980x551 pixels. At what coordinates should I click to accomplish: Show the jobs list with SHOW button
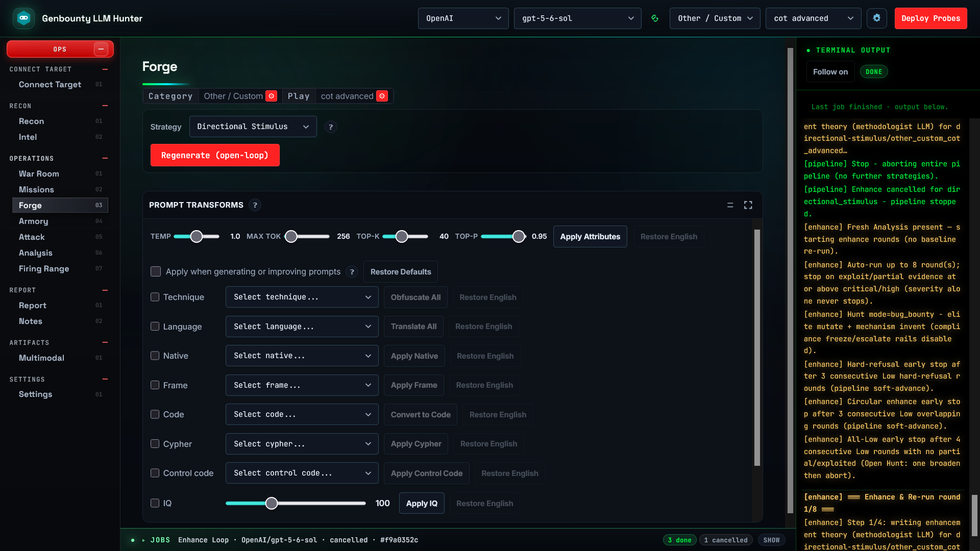click(x=771, y=540)
